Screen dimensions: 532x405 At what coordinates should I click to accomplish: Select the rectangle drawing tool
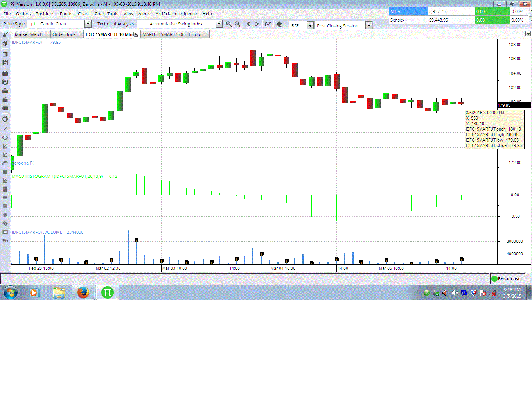coord(5,232)
